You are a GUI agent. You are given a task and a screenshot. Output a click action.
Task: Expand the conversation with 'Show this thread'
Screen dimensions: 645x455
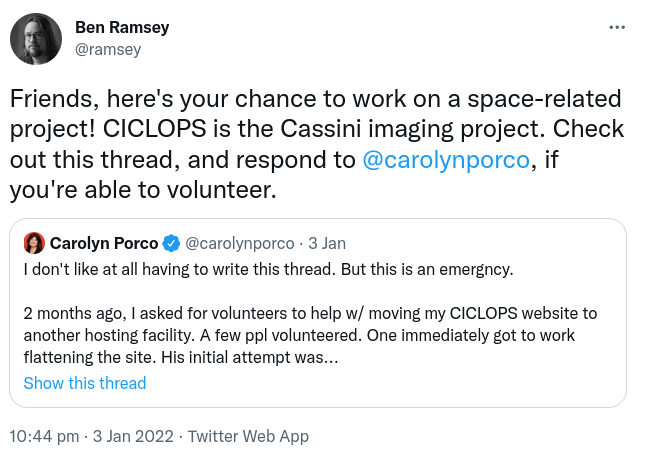click(x=85, y=383)
